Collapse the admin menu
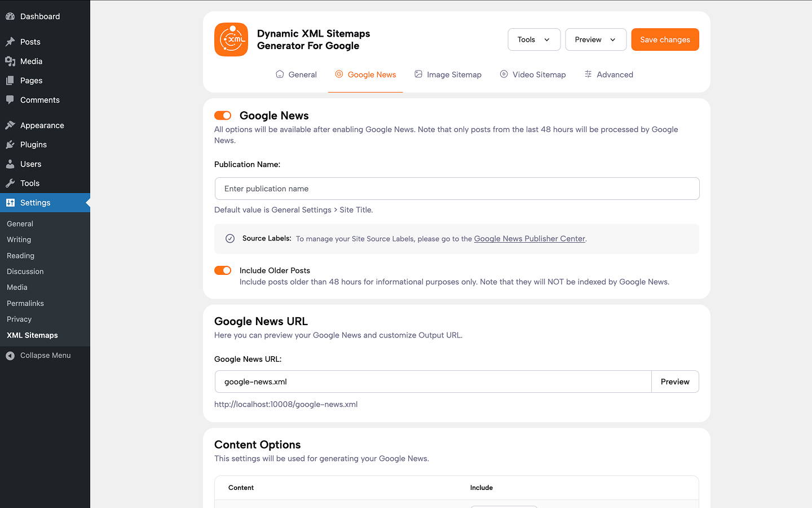812x508 pixels. point(38,355)
